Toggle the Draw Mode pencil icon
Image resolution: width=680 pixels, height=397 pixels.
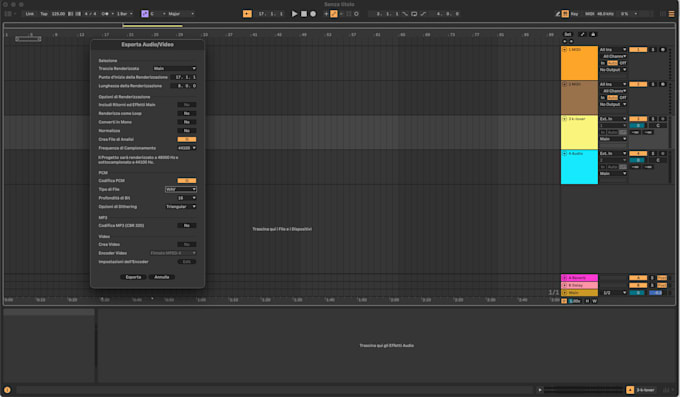click(x=558, y=14)
